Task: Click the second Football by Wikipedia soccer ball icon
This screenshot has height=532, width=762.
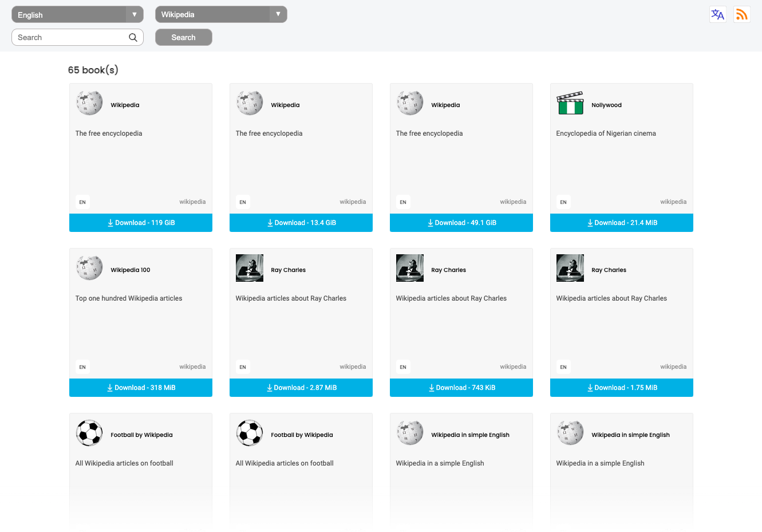Action: 250,433
